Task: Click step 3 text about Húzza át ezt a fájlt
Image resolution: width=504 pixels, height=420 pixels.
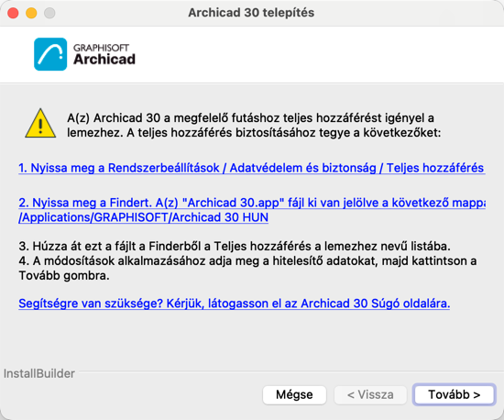Action: [x=235, y=246]
